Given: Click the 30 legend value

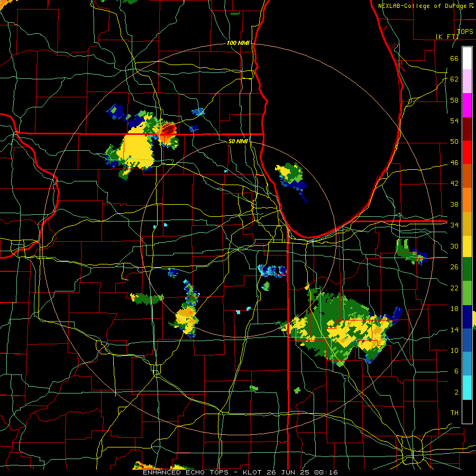Looking at the screenshot, I should click(454, 246).
